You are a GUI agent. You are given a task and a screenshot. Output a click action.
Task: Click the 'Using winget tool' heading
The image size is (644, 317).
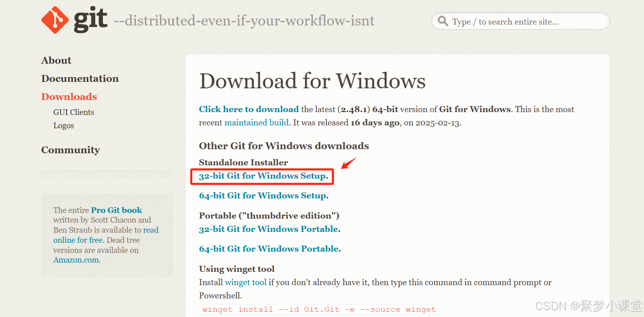point(237,269)
